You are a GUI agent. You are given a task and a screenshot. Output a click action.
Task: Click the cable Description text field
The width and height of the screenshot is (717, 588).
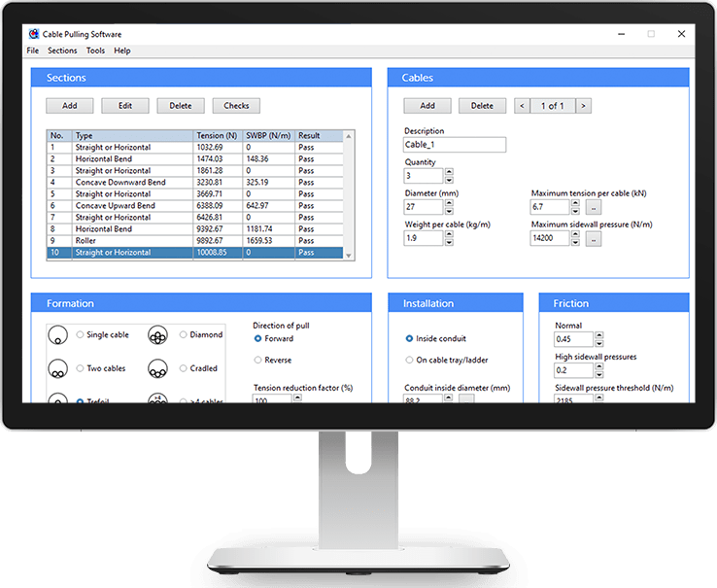[x=455, y=145]
